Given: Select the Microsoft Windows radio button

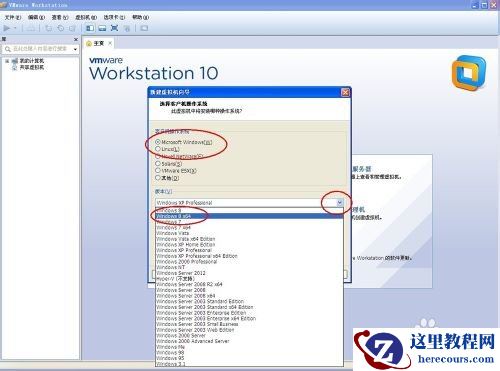Looking at the screenshot, I should point(158,142).
